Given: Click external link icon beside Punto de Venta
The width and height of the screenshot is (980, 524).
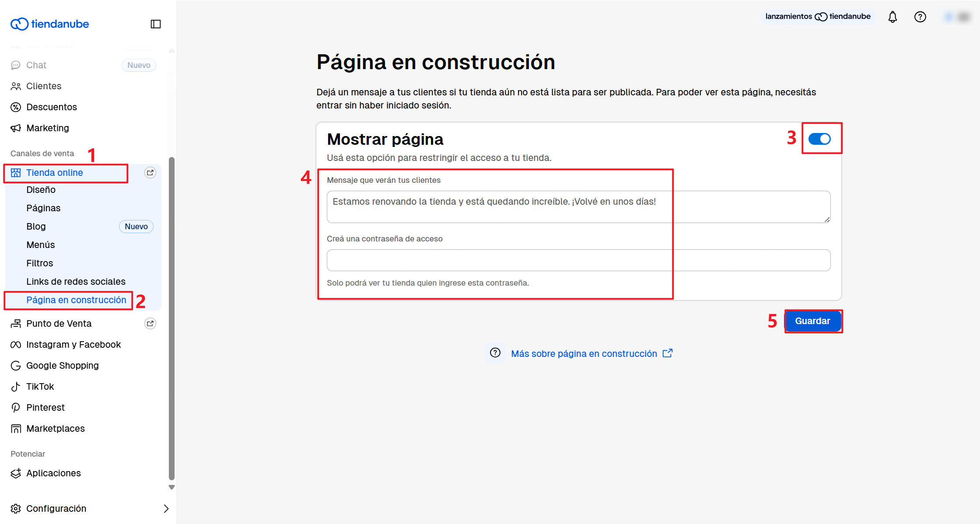Looking at the screenshot, I should (150, 323).
